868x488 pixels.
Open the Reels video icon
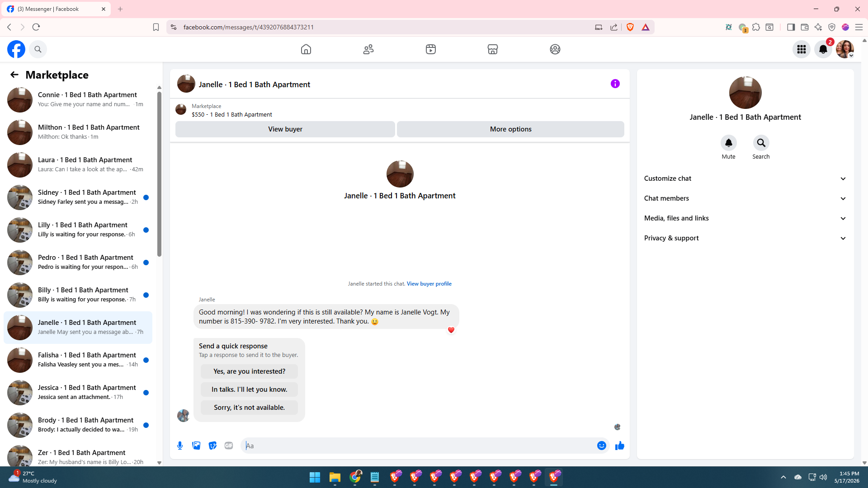click(431, 49)
